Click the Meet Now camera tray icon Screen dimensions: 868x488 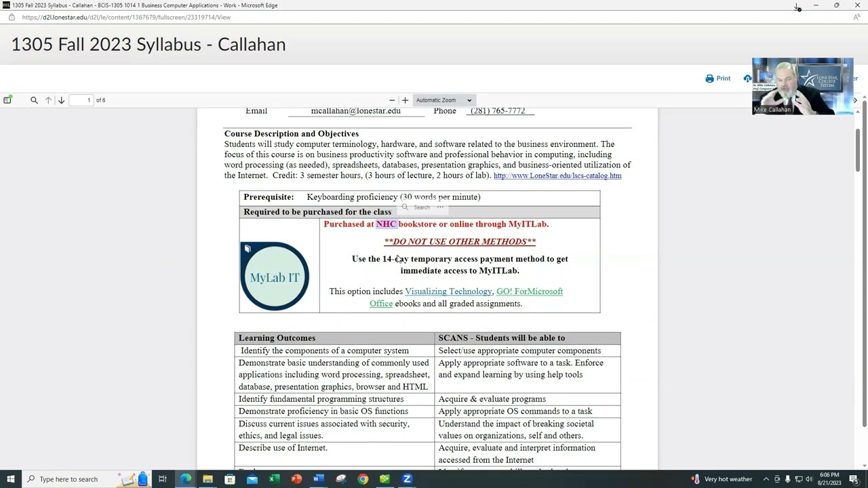(x=777, y=479)
